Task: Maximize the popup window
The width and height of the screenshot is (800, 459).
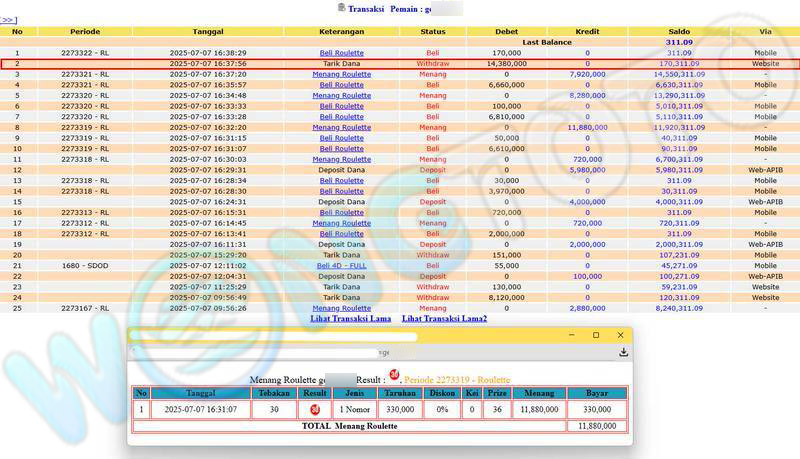Action: coord(596,335)
